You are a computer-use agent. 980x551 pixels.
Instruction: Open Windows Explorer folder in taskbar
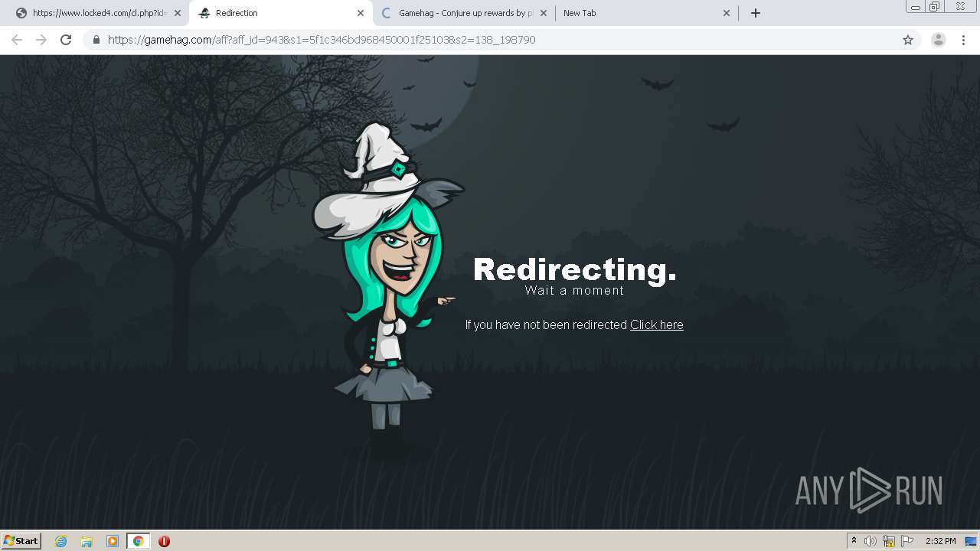[x=87, y=541]
